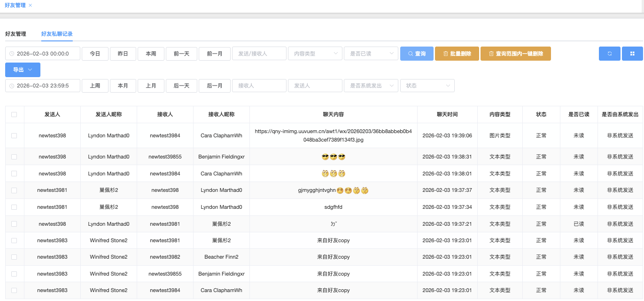Close the 好友管理 page tab

click(x=31, y=5)
